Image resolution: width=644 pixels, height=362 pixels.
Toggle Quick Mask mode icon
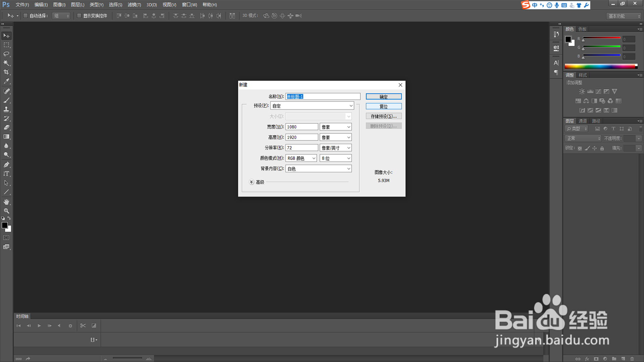click(6, 238)
